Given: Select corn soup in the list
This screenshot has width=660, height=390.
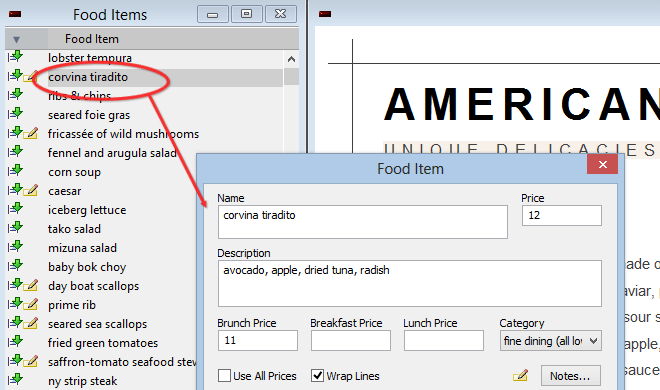Looking at the screenshot, I should pos(75,172).
